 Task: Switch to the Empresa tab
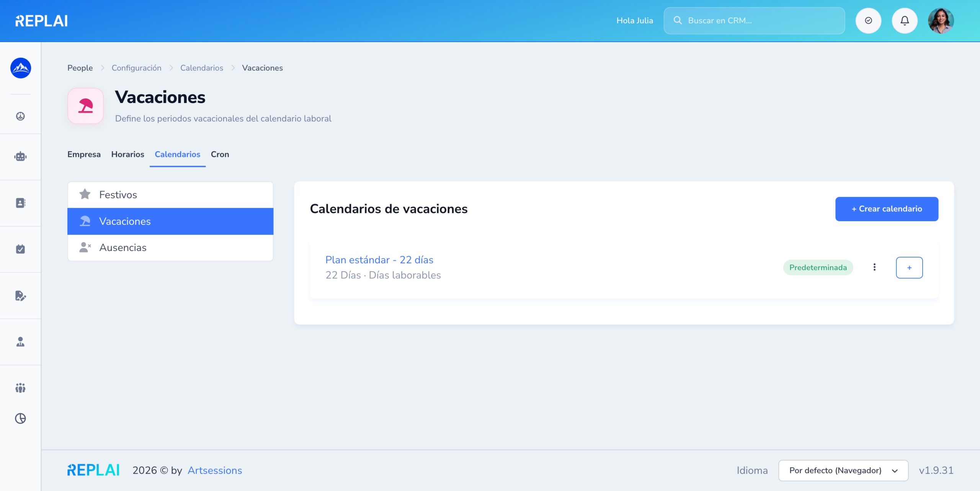84,154
